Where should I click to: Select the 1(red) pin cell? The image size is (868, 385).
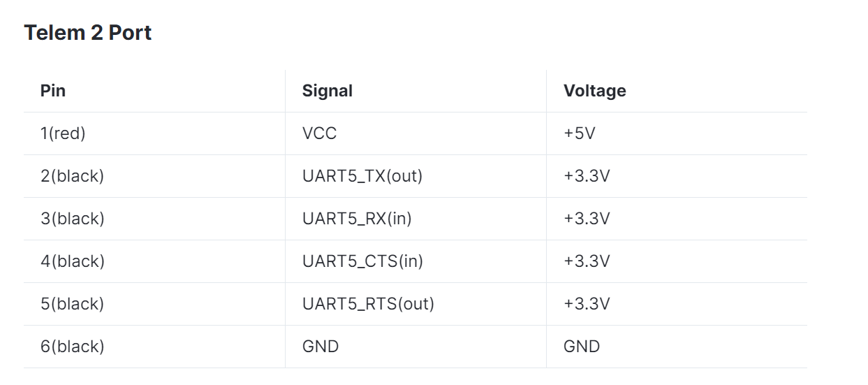(x=63, y=133)
